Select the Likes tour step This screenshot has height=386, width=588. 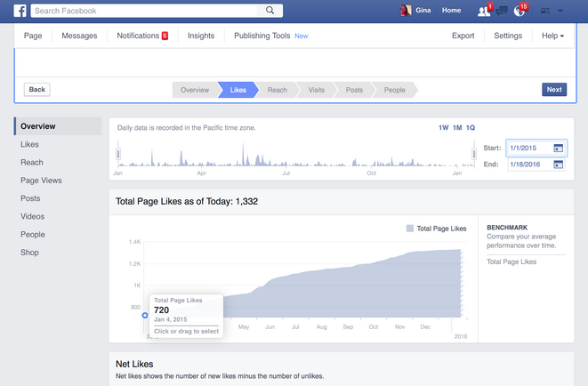238,90
